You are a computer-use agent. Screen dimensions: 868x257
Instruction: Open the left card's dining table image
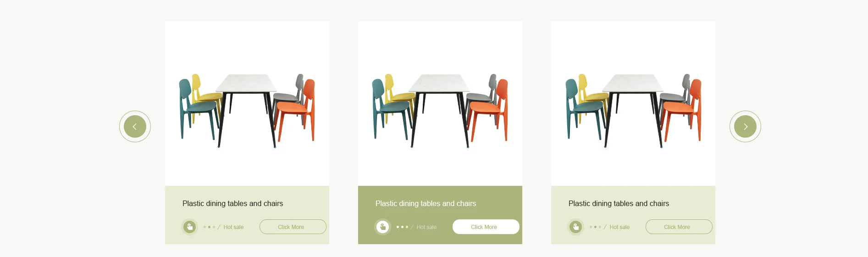247,110
